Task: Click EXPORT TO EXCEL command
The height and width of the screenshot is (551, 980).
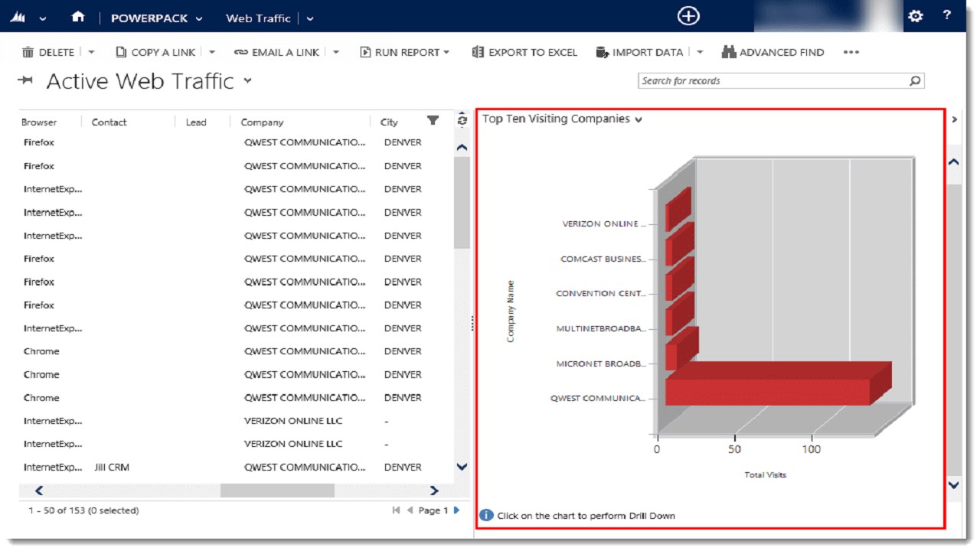Action: click(x=524, y=52)
